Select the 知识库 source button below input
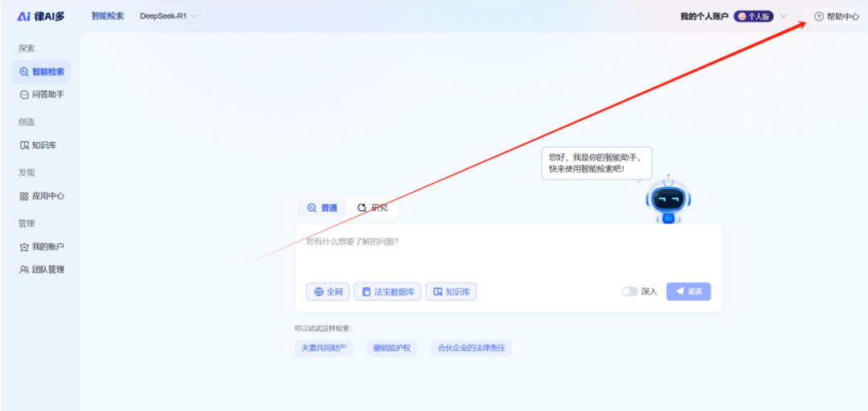Image resolution: width=868 pixels, height=411 pixels. 451,291
